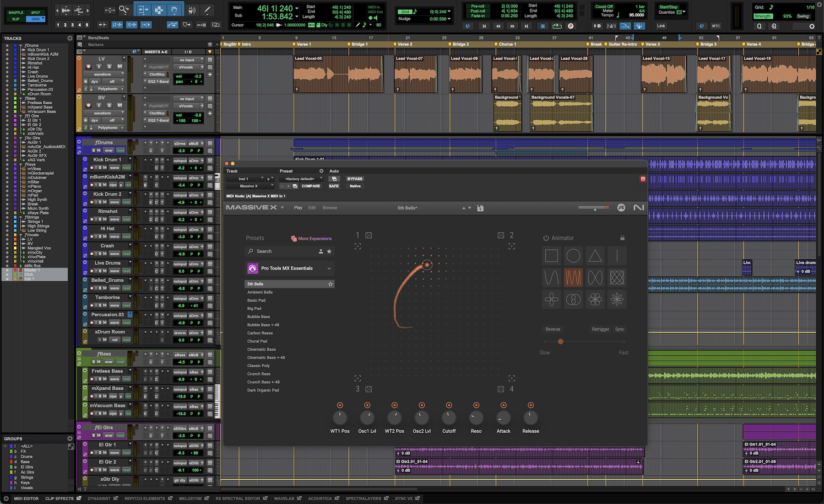
Task: Activate the Scrubber speaker tool
Action: (192, 10)
